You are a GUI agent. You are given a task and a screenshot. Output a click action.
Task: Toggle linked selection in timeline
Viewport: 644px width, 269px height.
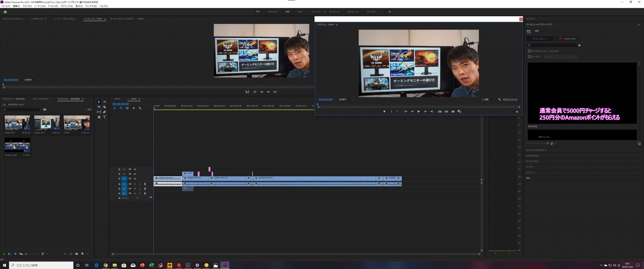[127, 108]
